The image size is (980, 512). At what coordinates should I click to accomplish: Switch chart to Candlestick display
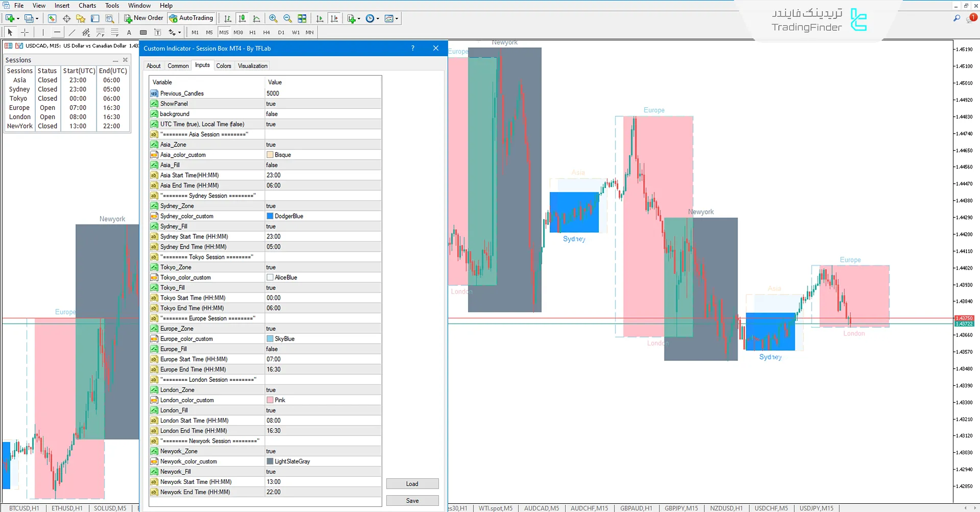click(242, 18)
